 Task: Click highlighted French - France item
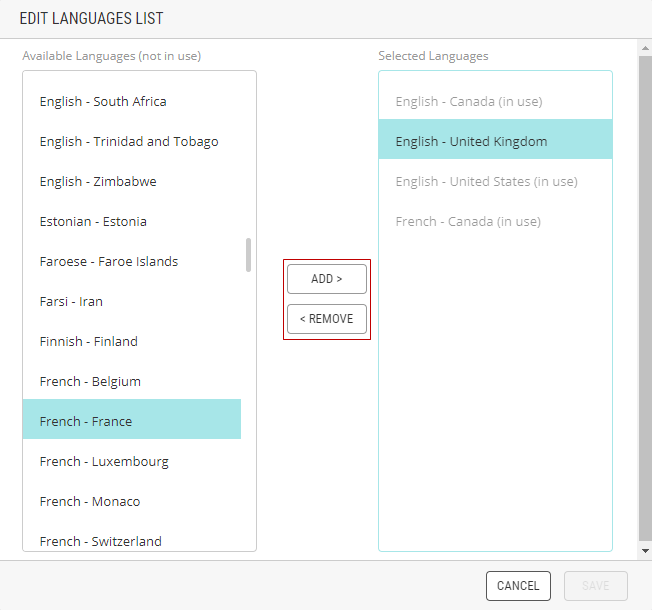pyautogui.click(x=132, y=419)
